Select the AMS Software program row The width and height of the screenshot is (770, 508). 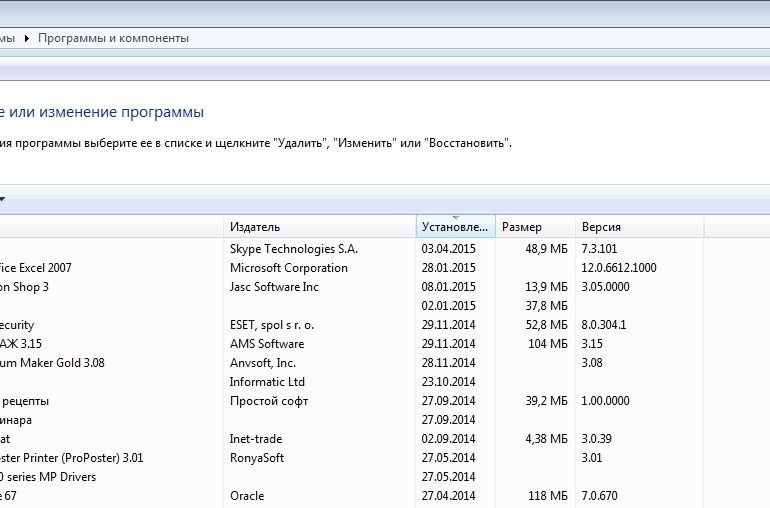tap(267, 344)
